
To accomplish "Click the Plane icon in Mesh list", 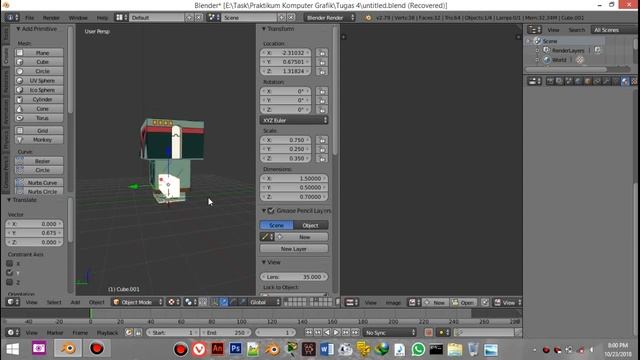I will [x=20, y=53].
